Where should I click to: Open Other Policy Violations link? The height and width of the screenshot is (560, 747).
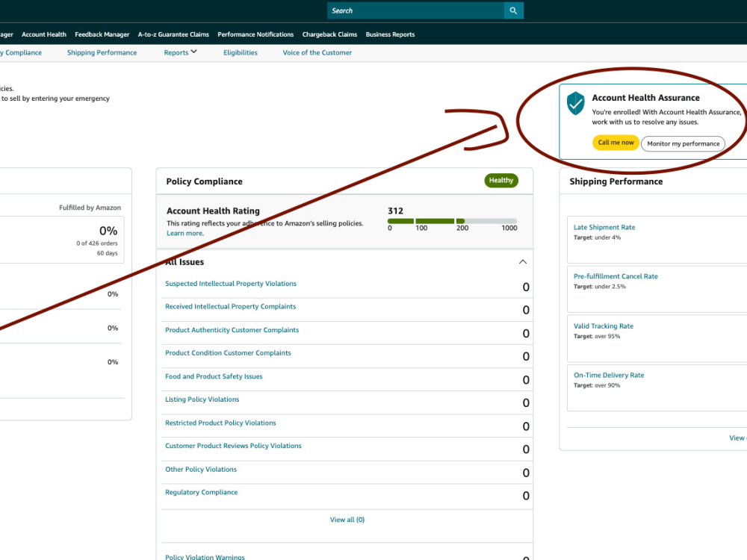(x=201, y=469)
